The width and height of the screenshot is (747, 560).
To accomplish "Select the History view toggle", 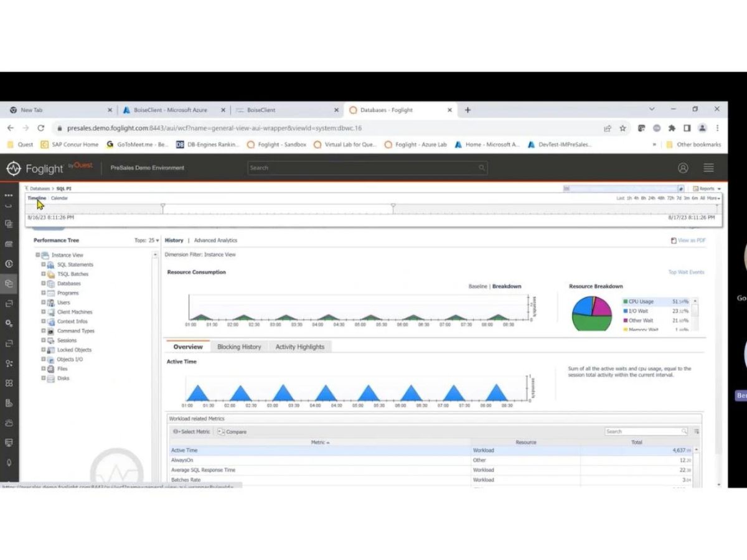I will [174, 240].
